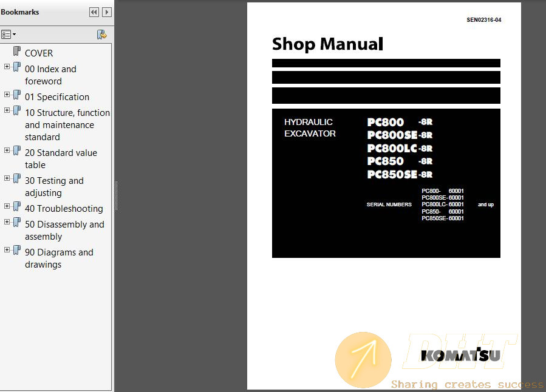The width and height of the screenshot is (546, 392).
Task: Click bookmark icon next to 00 Index
Action: 17,67
